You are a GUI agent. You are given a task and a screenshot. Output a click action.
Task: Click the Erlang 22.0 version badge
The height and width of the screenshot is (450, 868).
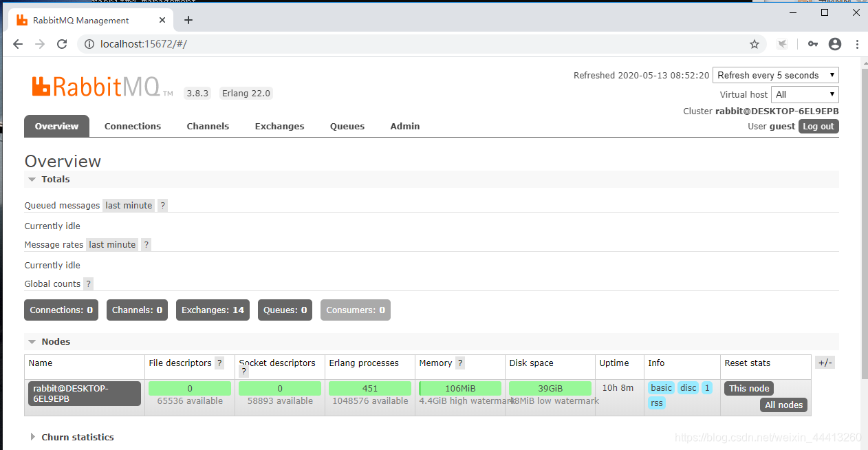[x=246, y=93]
